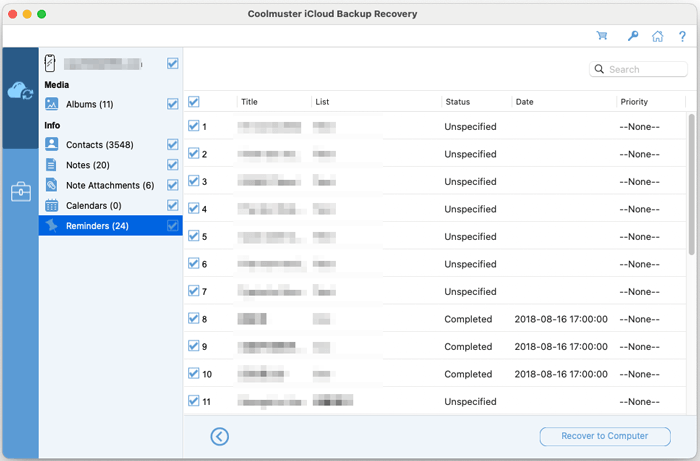Go back with the circular arrow button
Image resolution: width=700 pixels, height=461 pixels.
click(x=220, y=436)
